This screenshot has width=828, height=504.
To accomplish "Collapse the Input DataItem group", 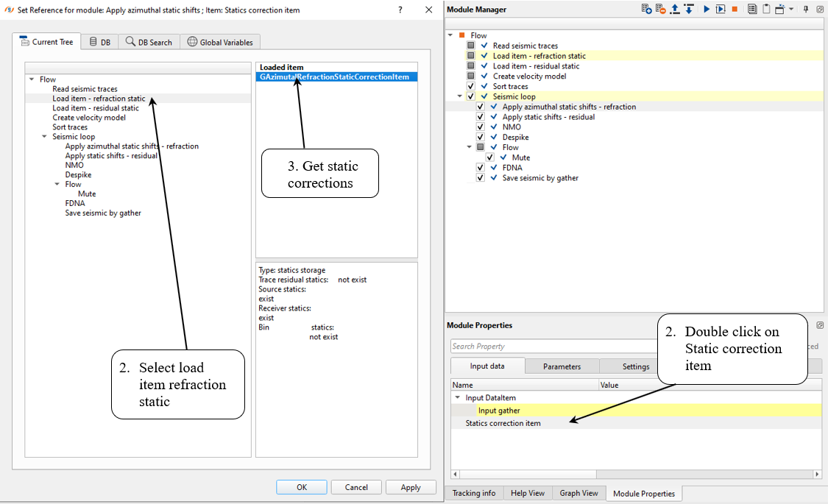I will [457, 398].
